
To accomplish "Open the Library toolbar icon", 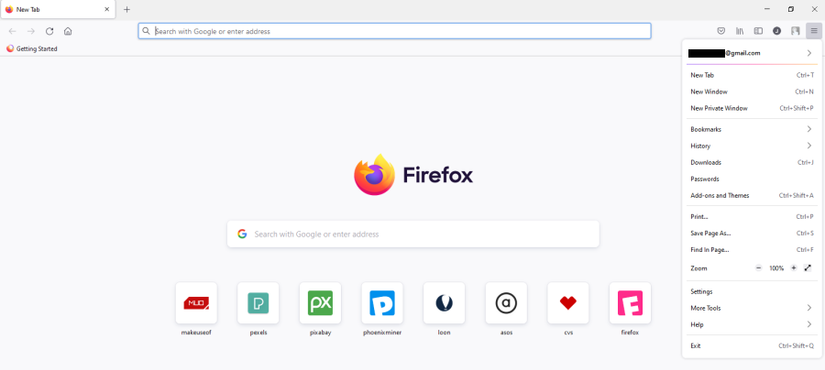I will click(740, 31).
